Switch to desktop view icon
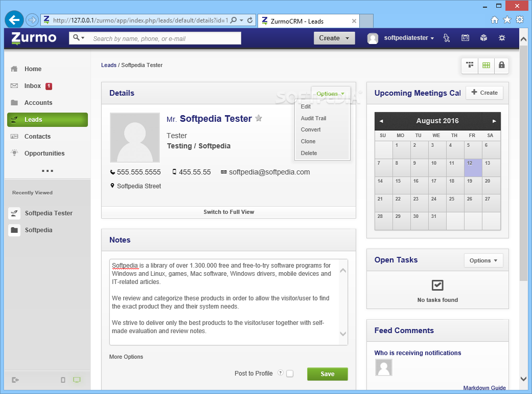Image resolution: width=532 pixels, height=394 pixels. 77,380
